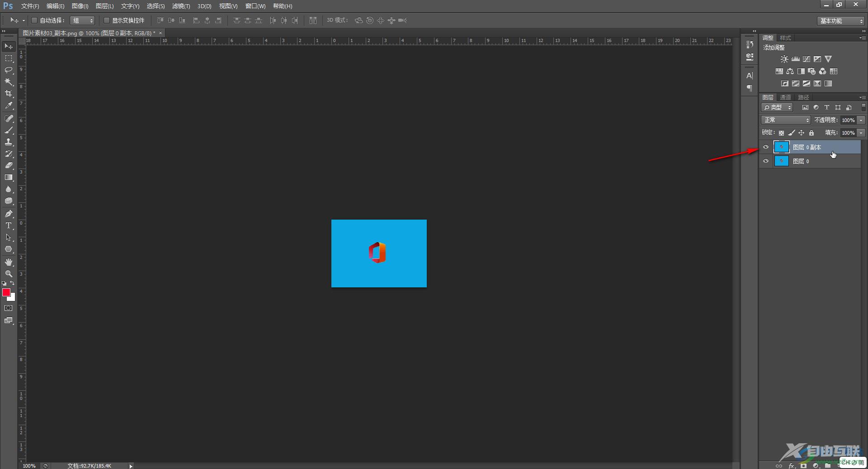Open the layer filter 类型 dropdown
This screenshot has height=469, width=868.
(x=777, y=108)
